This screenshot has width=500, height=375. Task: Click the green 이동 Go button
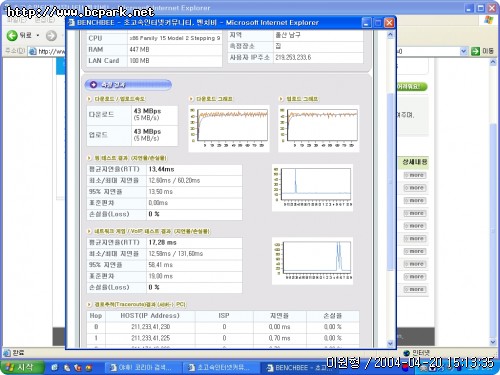coord(482,51)
